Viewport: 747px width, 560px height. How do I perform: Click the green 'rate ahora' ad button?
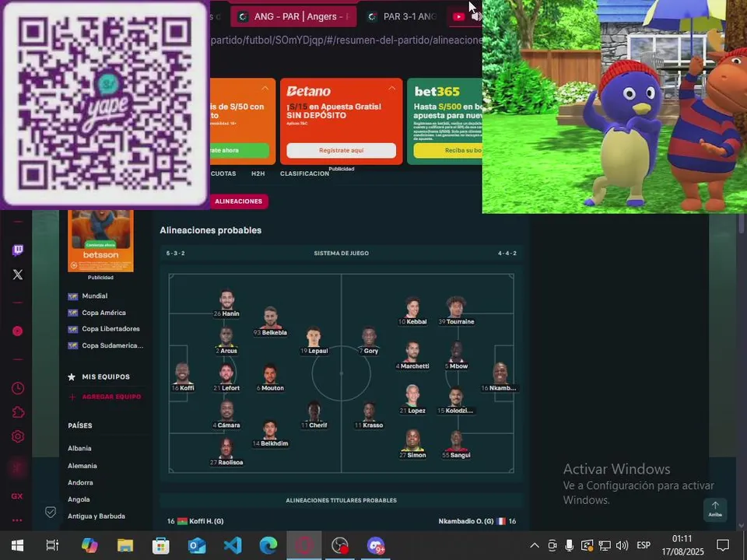(x=240, y=150)
